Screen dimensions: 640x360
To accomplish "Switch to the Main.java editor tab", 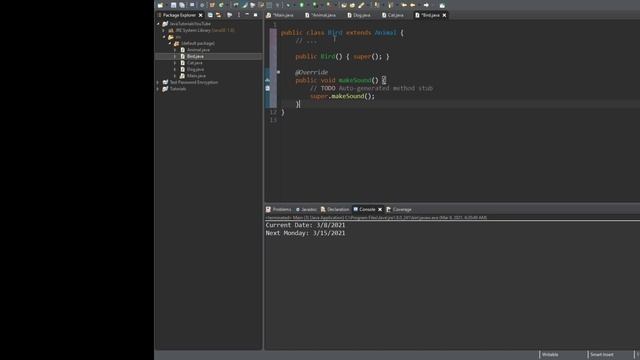I will (280, 15).
